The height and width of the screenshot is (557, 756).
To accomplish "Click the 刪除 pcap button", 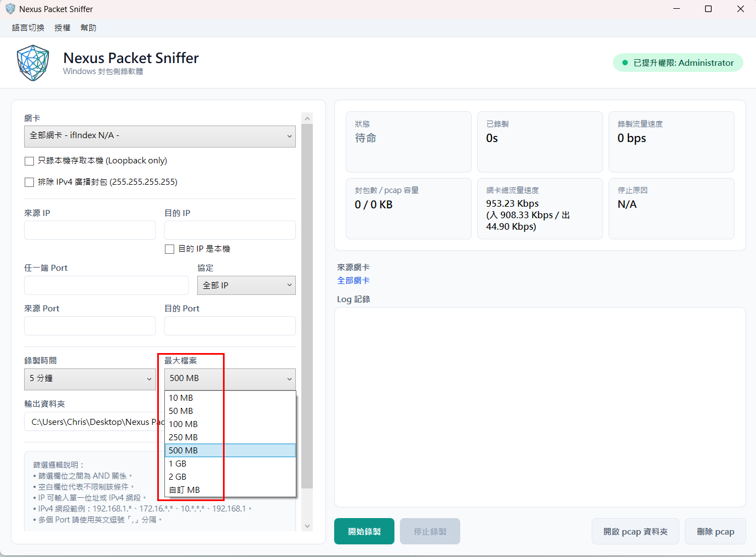I will [x=715, y=531].
